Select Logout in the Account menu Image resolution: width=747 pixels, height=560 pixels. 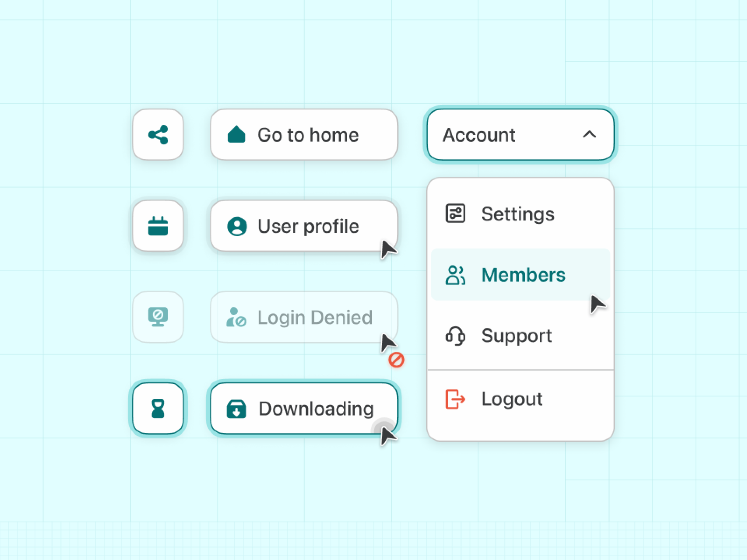coord(520,399)
